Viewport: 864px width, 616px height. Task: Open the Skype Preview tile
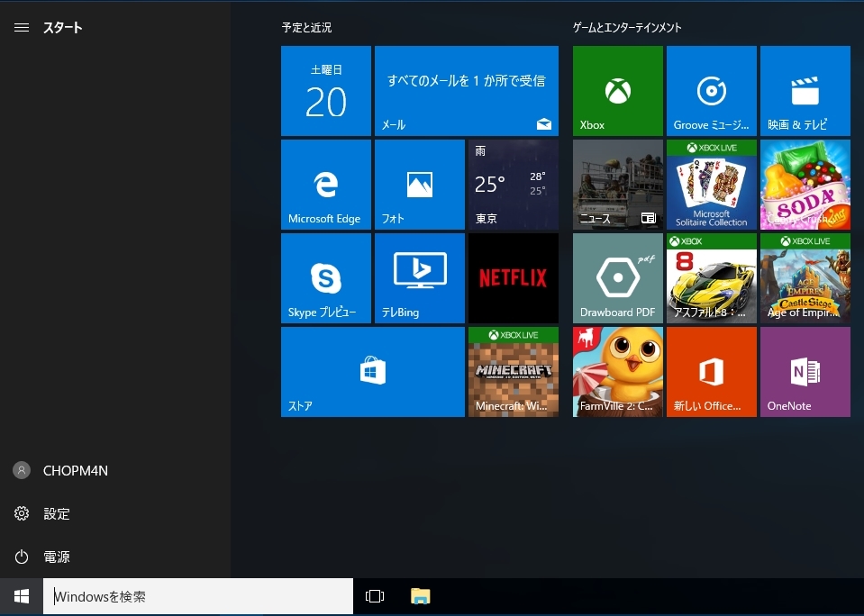(x=326, y=278)
